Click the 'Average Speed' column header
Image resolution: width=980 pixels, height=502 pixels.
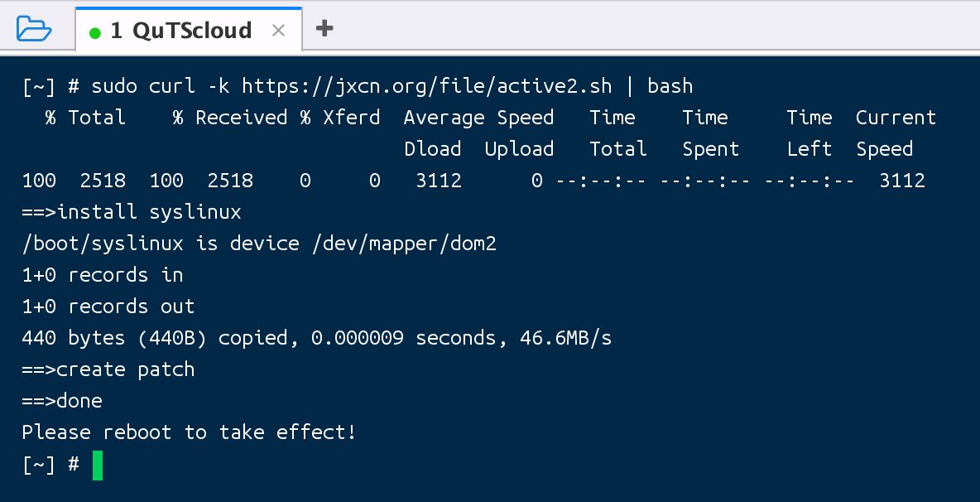(x=478, y=118)
